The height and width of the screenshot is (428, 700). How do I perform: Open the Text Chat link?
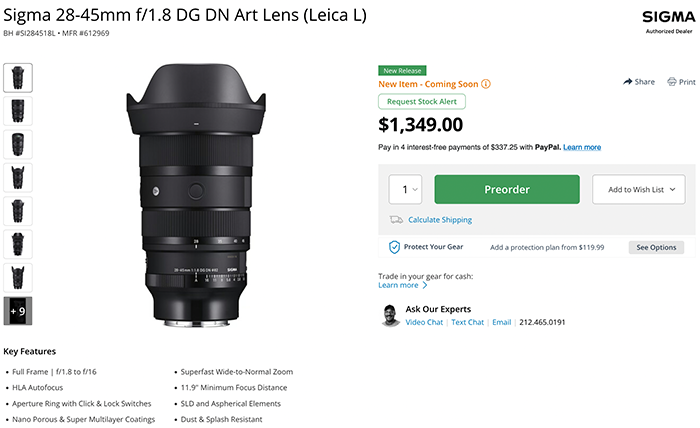tap(468, 323)
